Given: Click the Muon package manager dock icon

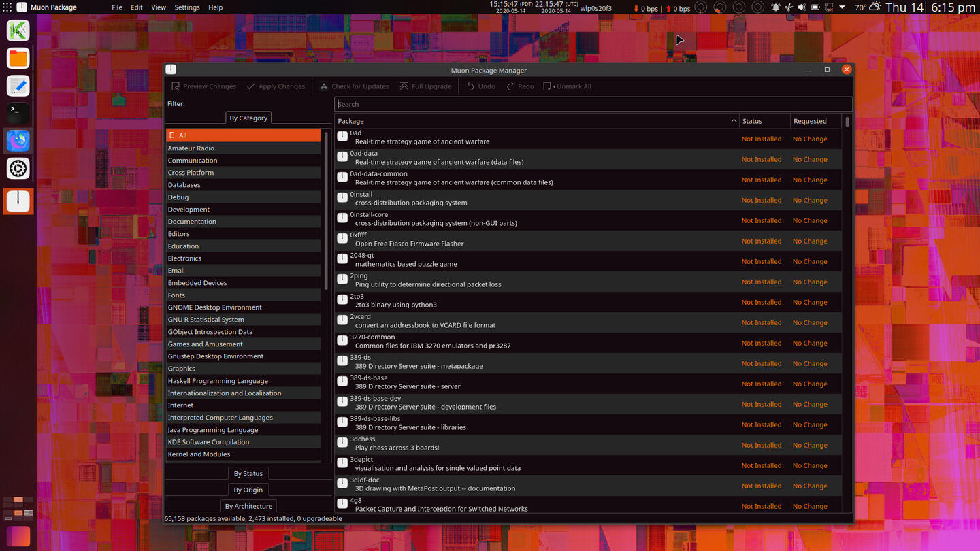Looking at the screenshot, I should click(18, 201).
